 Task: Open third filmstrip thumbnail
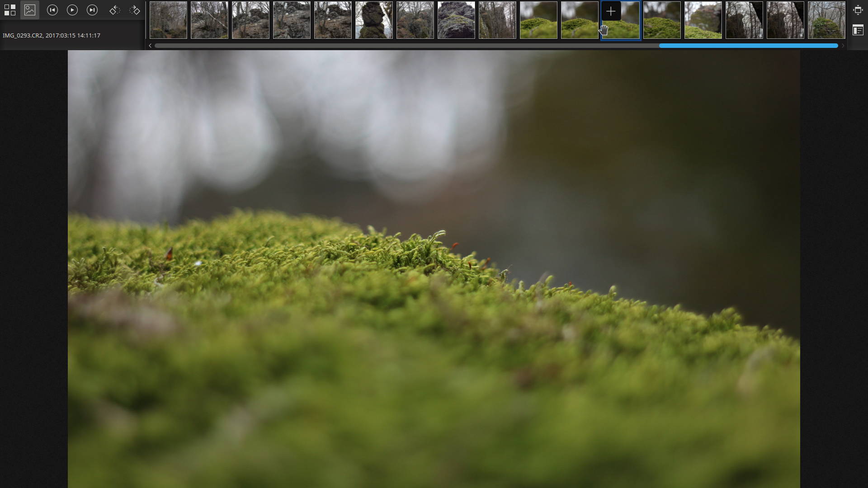[250, 20]
